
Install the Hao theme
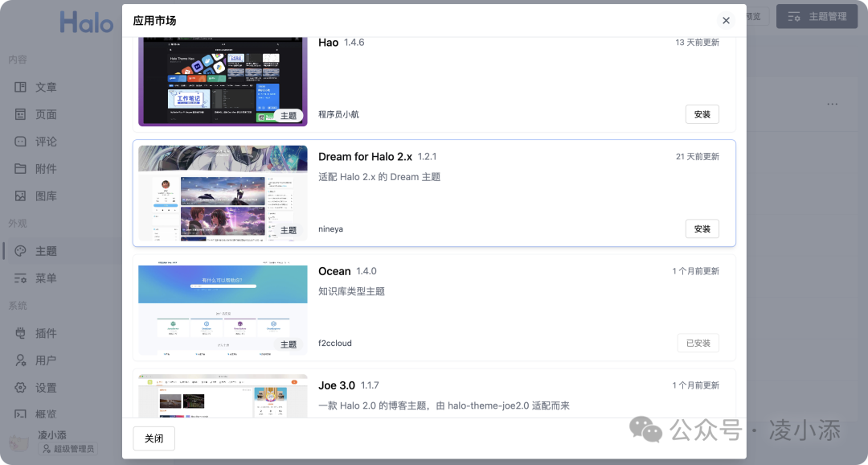pyautogui.click(x=702, y=114)
